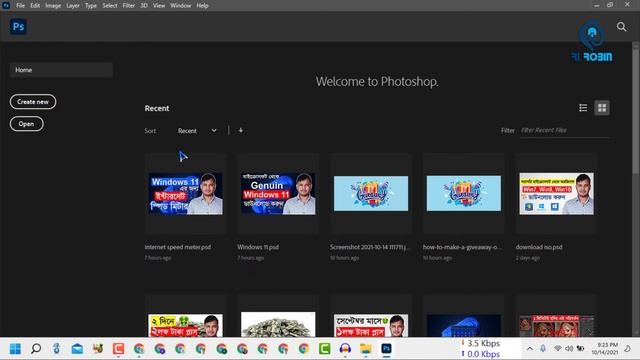Reverse sort order with the arrow icon
Image resolution: width=640 pixels, height=360 pixels.
[x=240, y=130]
